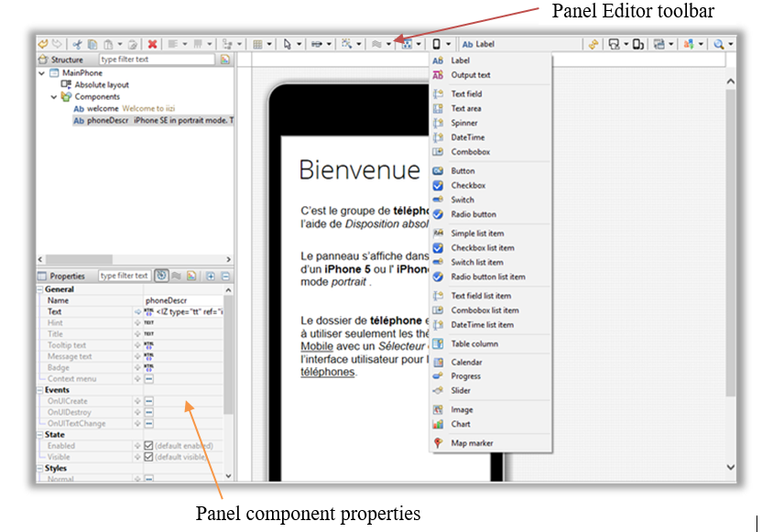Click the magnifier zoom icon

718,44
